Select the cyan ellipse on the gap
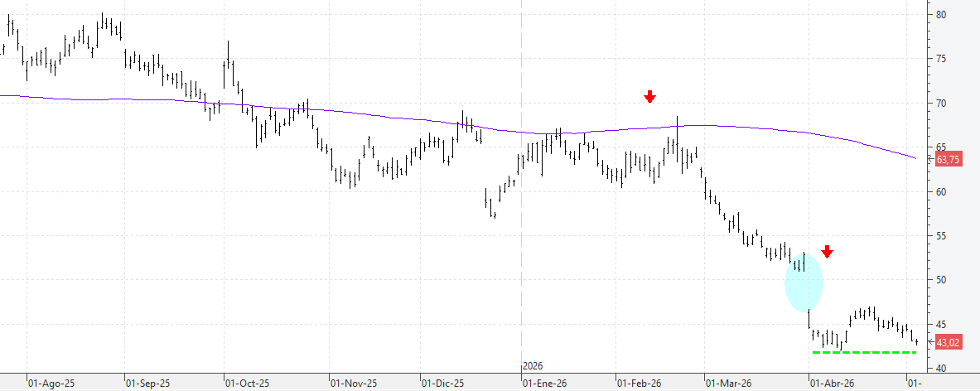 [804, 282]
